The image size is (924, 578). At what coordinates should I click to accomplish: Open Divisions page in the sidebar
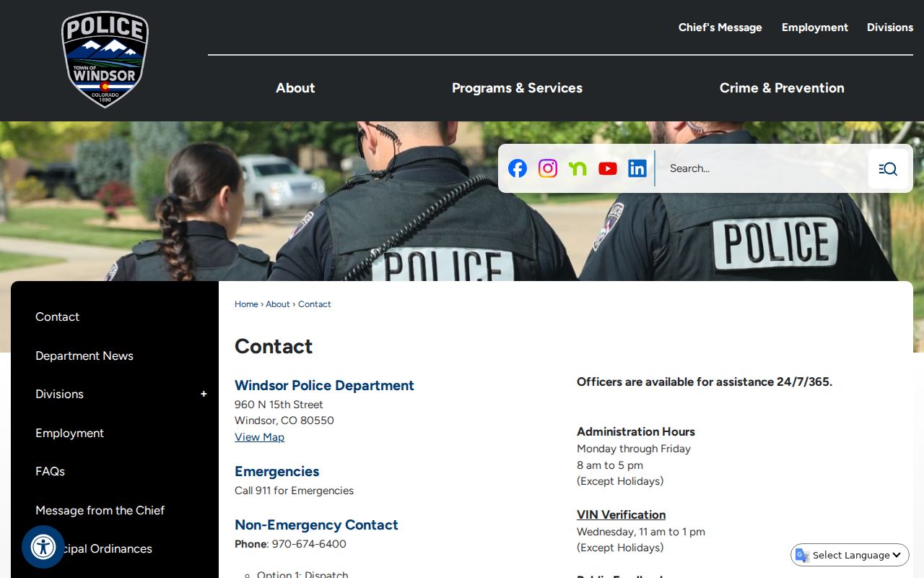point(60,394)
